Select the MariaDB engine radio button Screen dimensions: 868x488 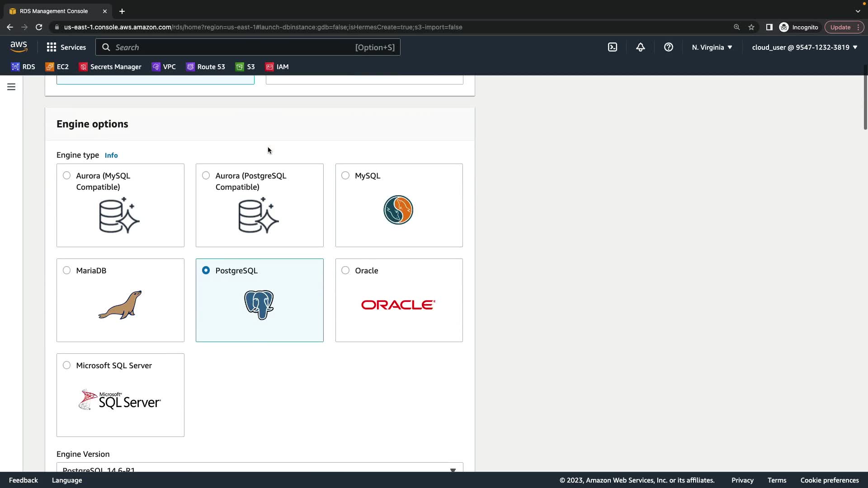(x=67, y=270)
